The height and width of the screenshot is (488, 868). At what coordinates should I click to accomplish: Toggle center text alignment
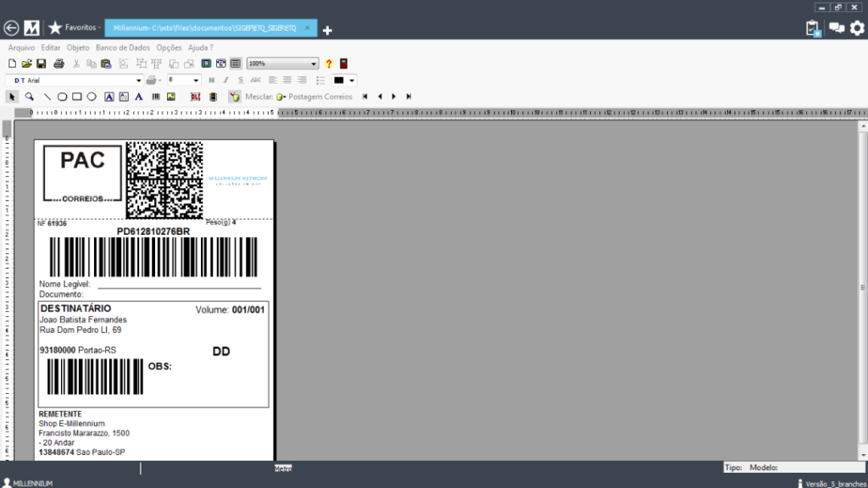(287, 80)
